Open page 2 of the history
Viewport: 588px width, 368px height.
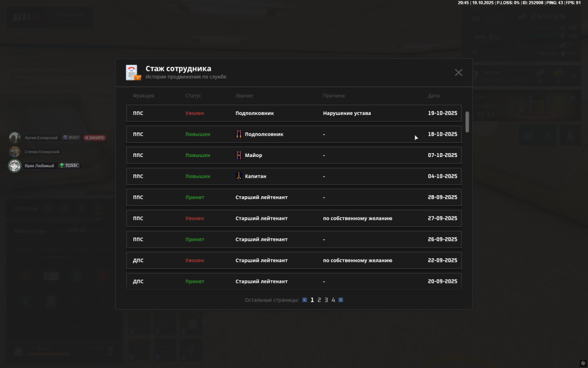tap(319, 300)
